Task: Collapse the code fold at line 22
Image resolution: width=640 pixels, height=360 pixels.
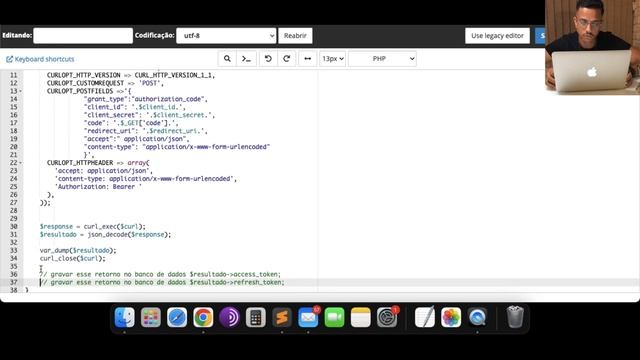Action: [x=20, y=163]
